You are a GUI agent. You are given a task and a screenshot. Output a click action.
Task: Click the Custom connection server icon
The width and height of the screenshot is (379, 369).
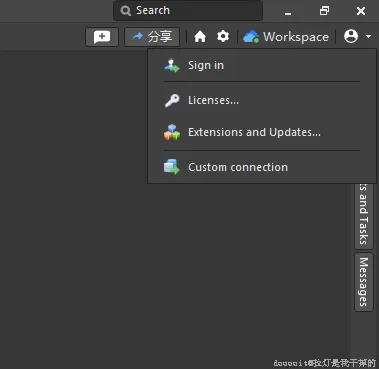pos(172,167)
